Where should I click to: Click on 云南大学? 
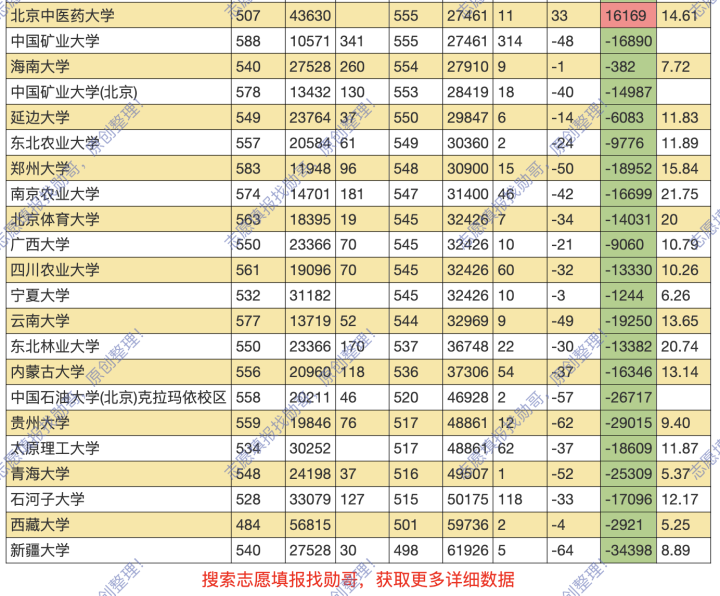(118, 321)
